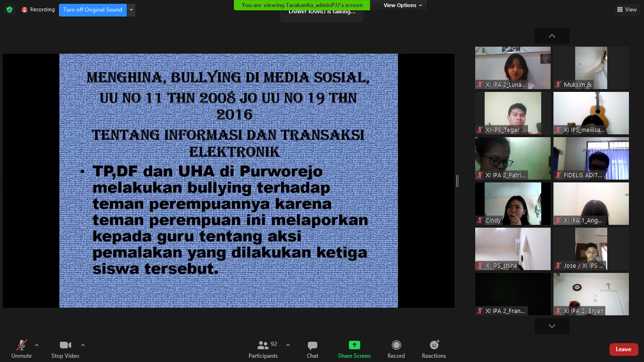
Task: Click muted mic icon on XI-IPS_Tegar
Action: [480, 130]
